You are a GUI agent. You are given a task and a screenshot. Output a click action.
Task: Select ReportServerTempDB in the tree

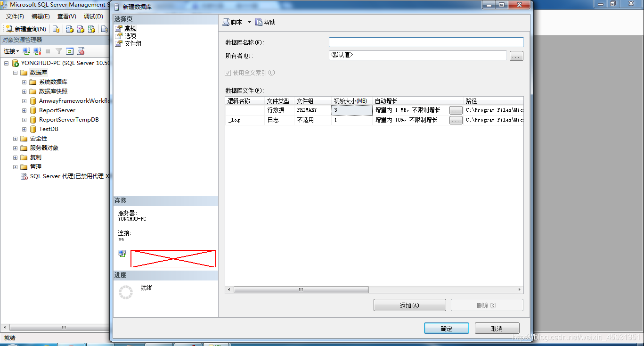pyautogui.click(x=69, y=120)
